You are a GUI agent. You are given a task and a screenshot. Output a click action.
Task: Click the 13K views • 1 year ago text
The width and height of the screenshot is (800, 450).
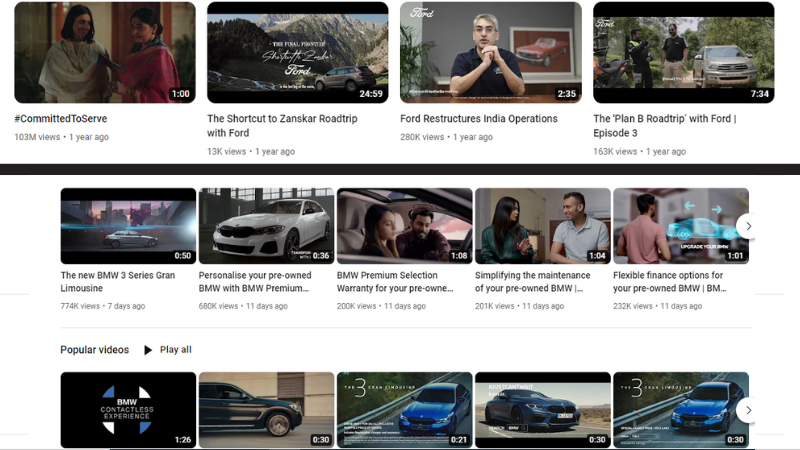pyautogui.click(x=251, y=152)
